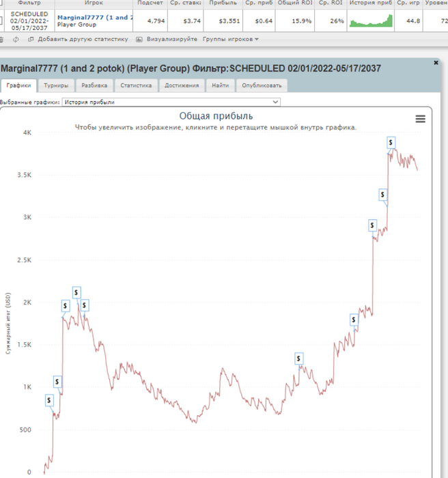This screenshot has height=478, width=448.
Task: Click the highest $ marker in the left 2K cluster
Action: [76, 293]
